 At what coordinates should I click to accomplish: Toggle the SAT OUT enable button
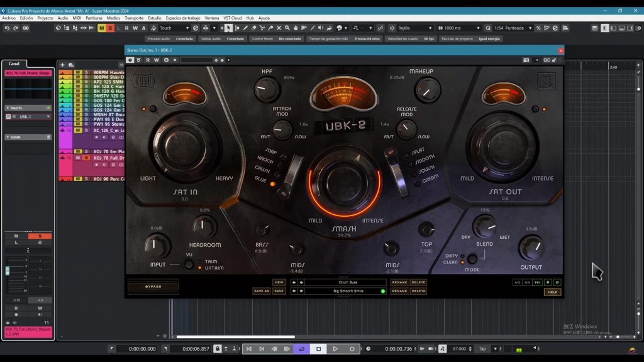(x=535, y=109)
